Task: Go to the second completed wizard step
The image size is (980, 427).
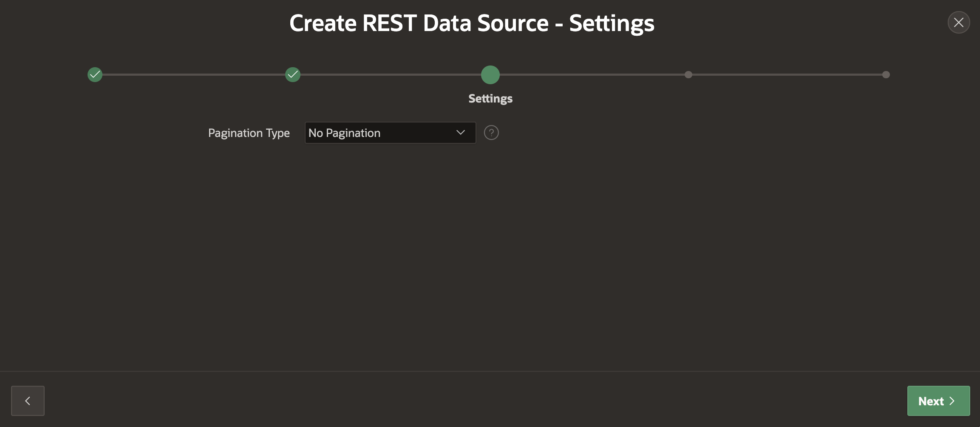Action: 292,75
